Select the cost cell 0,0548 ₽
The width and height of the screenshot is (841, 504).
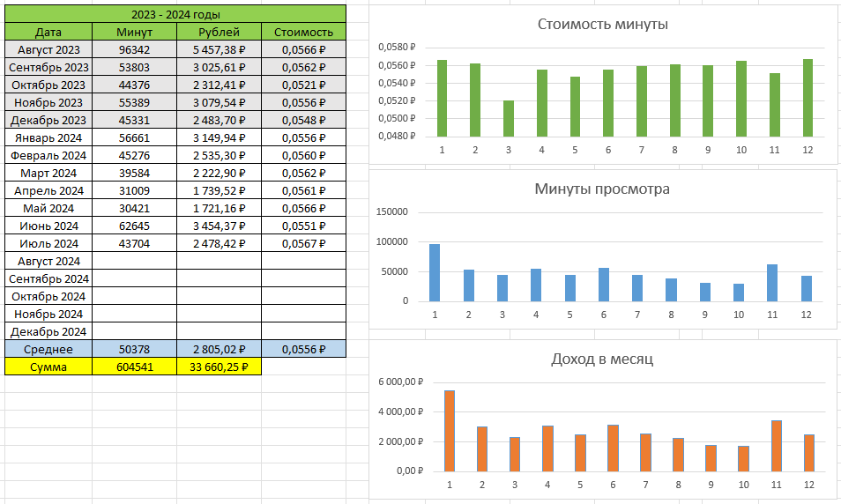303,121
